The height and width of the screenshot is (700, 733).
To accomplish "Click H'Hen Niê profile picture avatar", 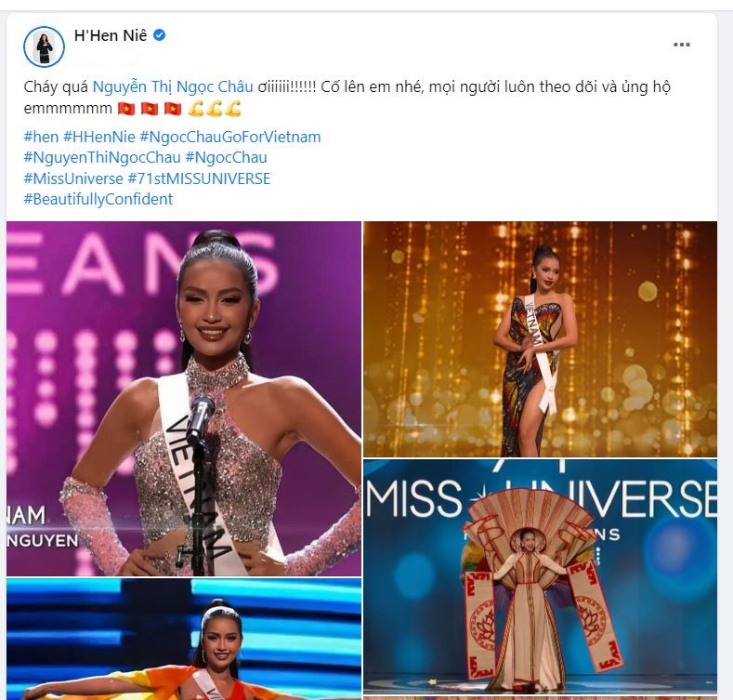I will 44,46.
